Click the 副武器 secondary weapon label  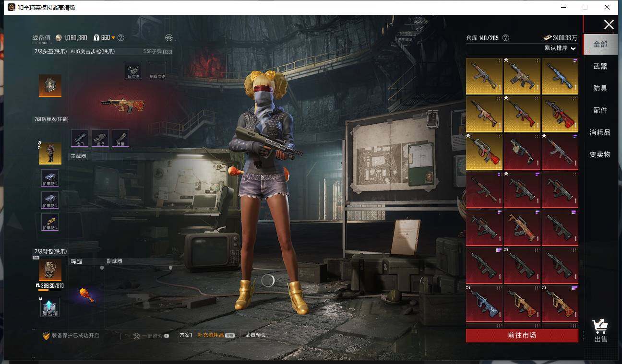(x=114, y=261)
